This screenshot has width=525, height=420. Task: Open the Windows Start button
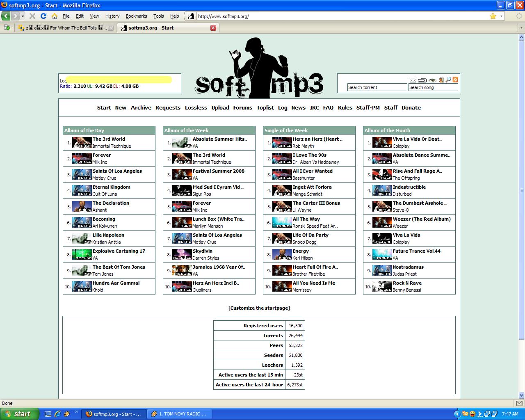[x=20, y=414]
